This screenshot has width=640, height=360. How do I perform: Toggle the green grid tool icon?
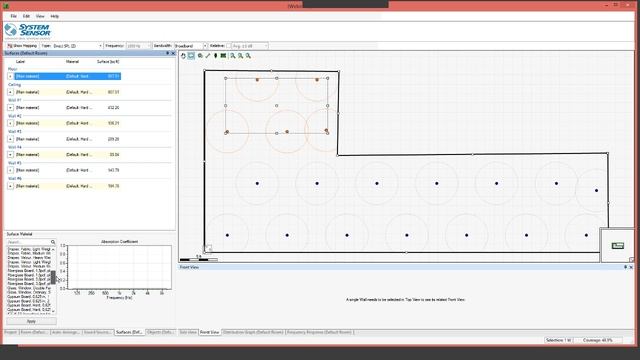(x=223, y=56)
